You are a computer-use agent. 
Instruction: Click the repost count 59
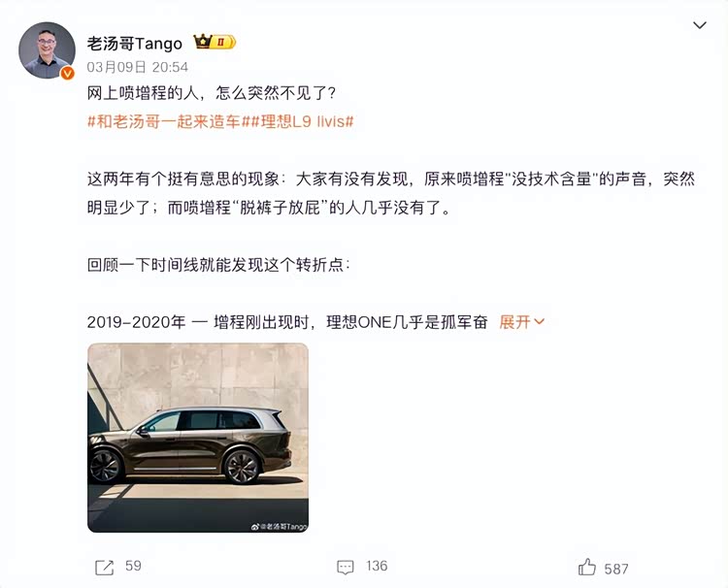pos(133,566)
